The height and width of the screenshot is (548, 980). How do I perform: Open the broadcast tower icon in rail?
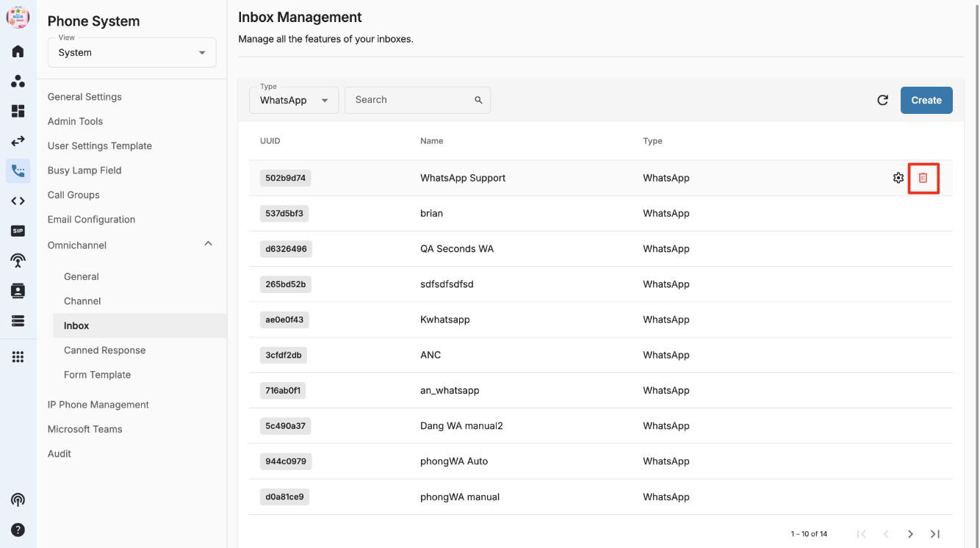point(18,261)
